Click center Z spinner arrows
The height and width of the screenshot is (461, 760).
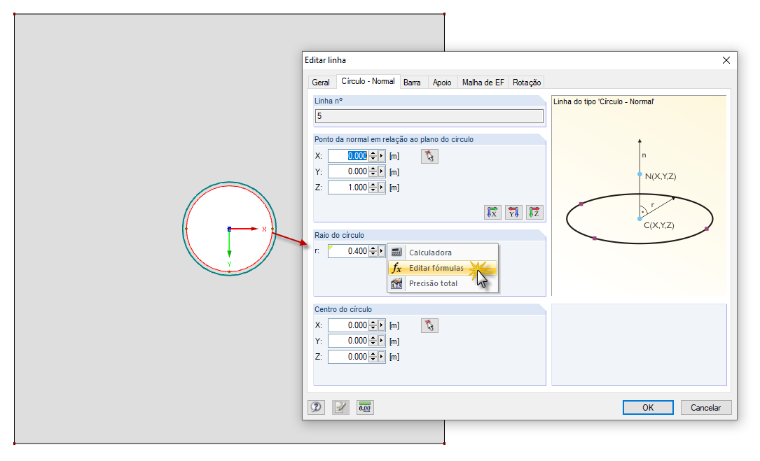[x=373, y=357]
